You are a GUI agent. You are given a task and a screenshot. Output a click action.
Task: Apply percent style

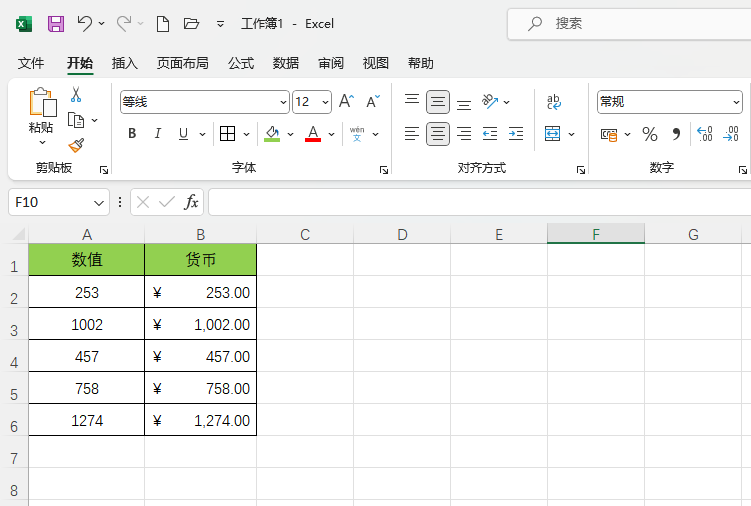pyautogui.click(x=649, y=134)
